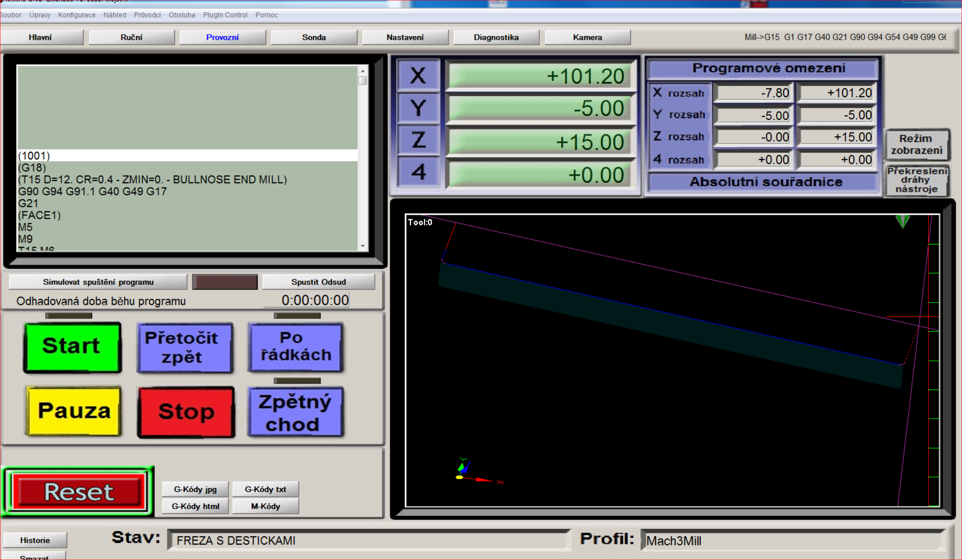Image resolution: width=962 pixels, height=560 pixels.
Task: Click the yellow Pauza button
Action: pos(74,411)
